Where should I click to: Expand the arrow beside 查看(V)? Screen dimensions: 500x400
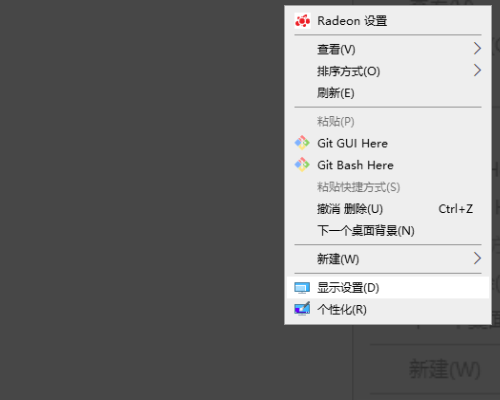point(477,49)
